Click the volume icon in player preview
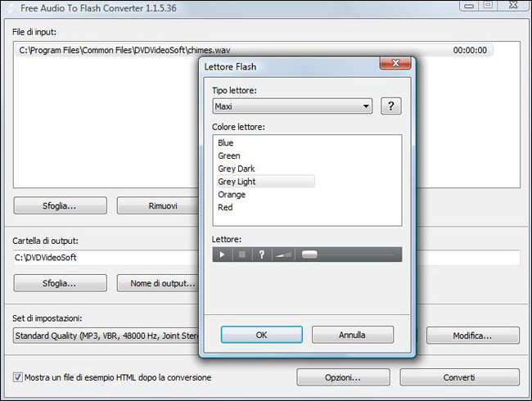Viewport: 532px width, 401px height. [x=282, y=255]
